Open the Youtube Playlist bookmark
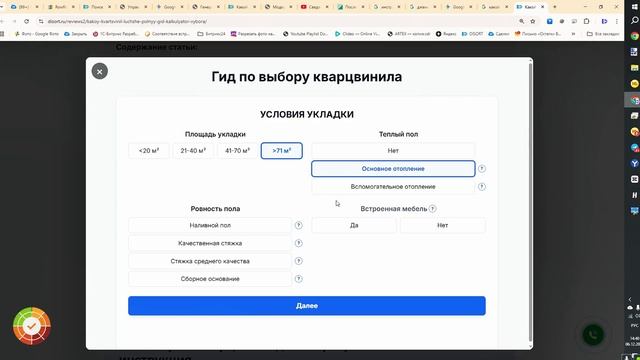640x360 pixels. tap(305, 34)
